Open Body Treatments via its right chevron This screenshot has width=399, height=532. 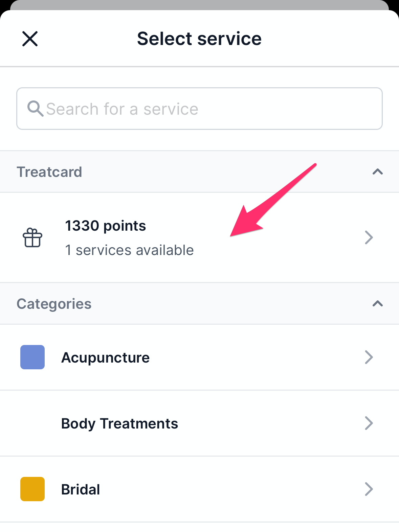click(x=369, y=423)
